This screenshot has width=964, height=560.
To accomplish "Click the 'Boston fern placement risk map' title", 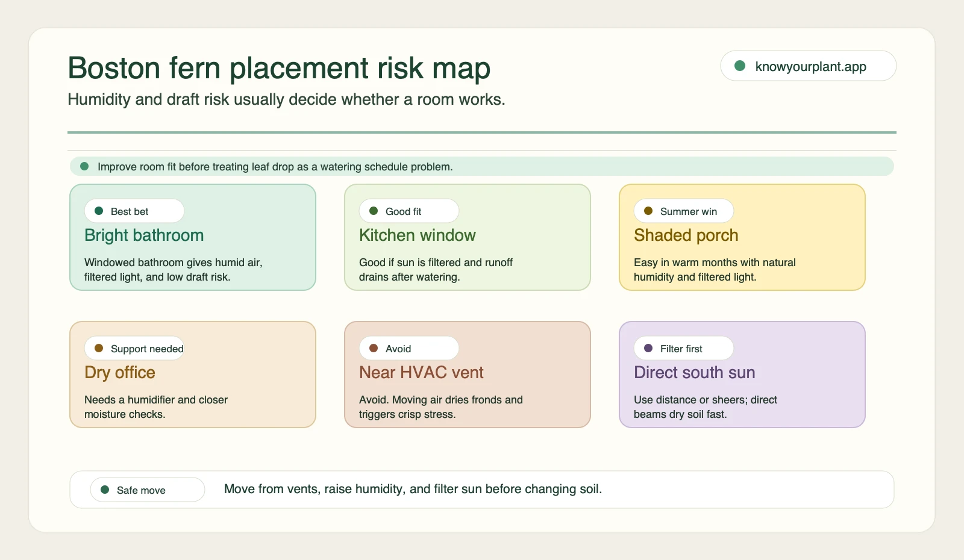I will click(279, 68).
